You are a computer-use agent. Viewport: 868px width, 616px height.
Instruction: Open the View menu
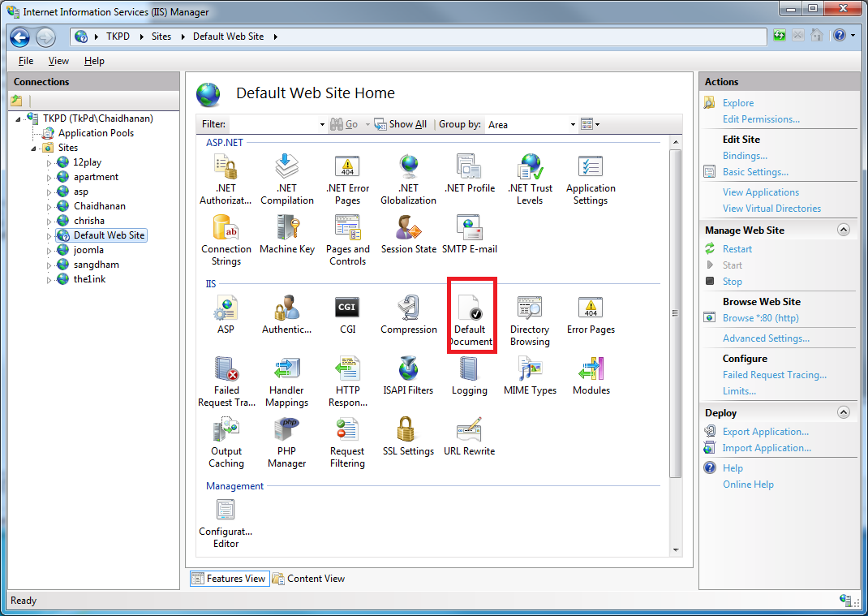point(58,61)
